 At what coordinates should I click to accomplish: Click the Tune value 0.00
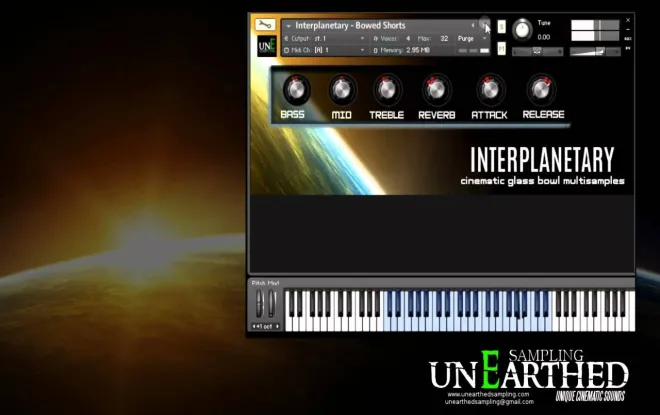[543, 37]
